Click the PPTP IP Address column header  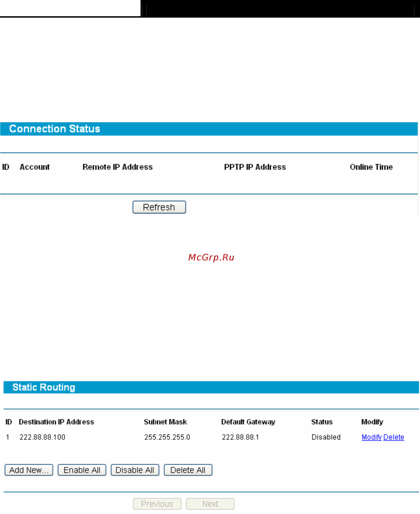[x=255, y=167]
